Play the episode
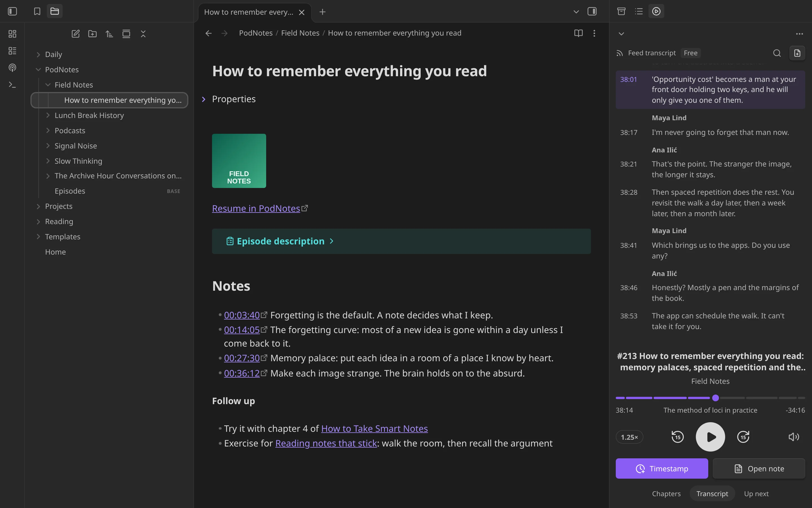This screenshot has width=812, height=508. point(710,437)
